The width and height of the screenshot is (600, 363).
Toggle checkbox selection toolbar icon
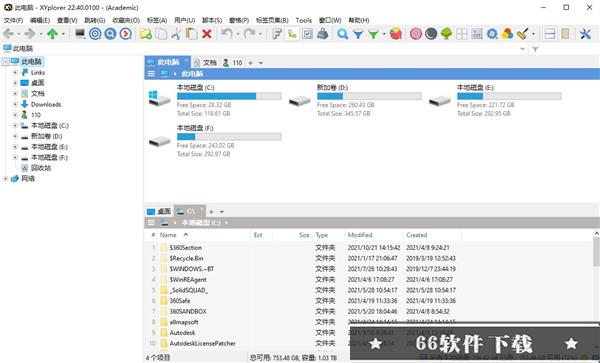tap(307, 34)
